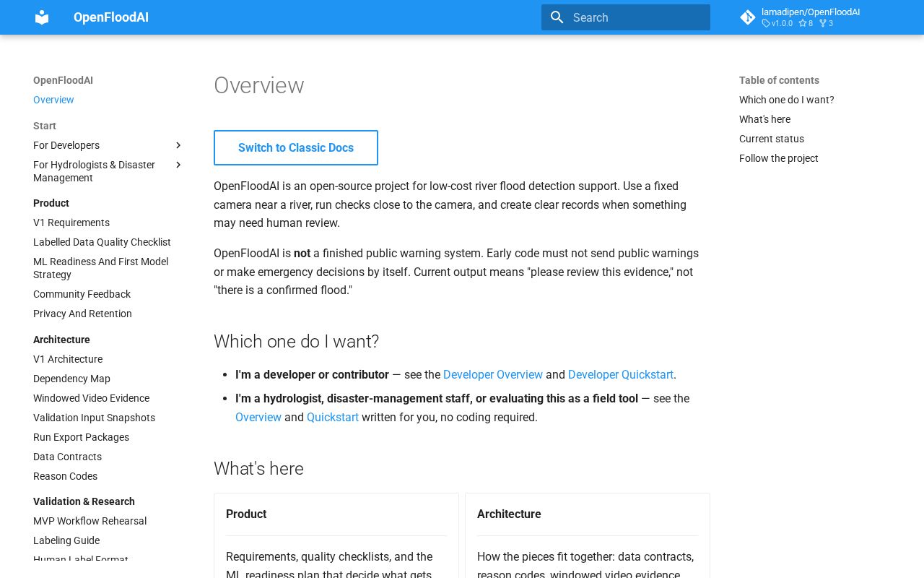The image size is (924, 578).
Task: Click the forks count 3
Action: [826, 23]
